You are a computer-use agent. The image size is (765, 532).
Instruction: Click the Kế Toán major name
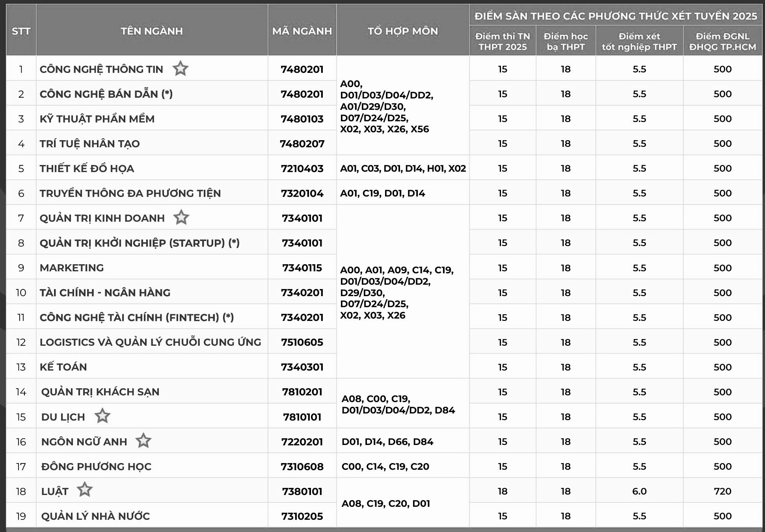[x=63, y=367]
